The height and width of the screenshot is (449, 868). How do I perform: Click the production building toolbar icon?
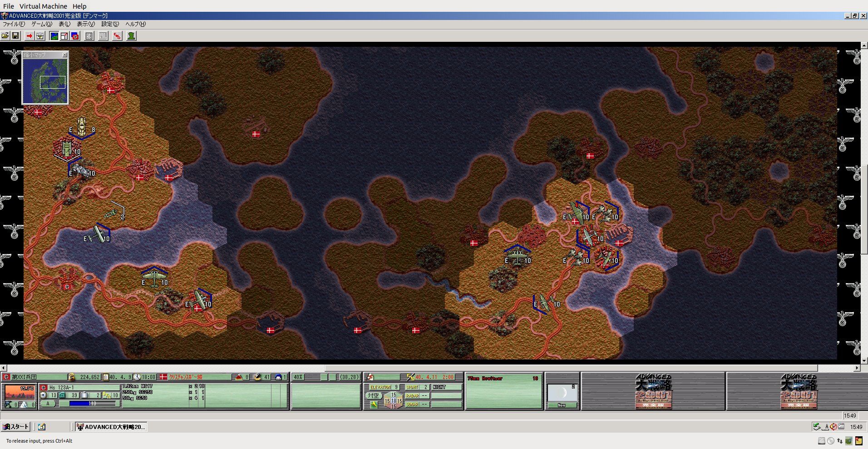tap(40, 36)
